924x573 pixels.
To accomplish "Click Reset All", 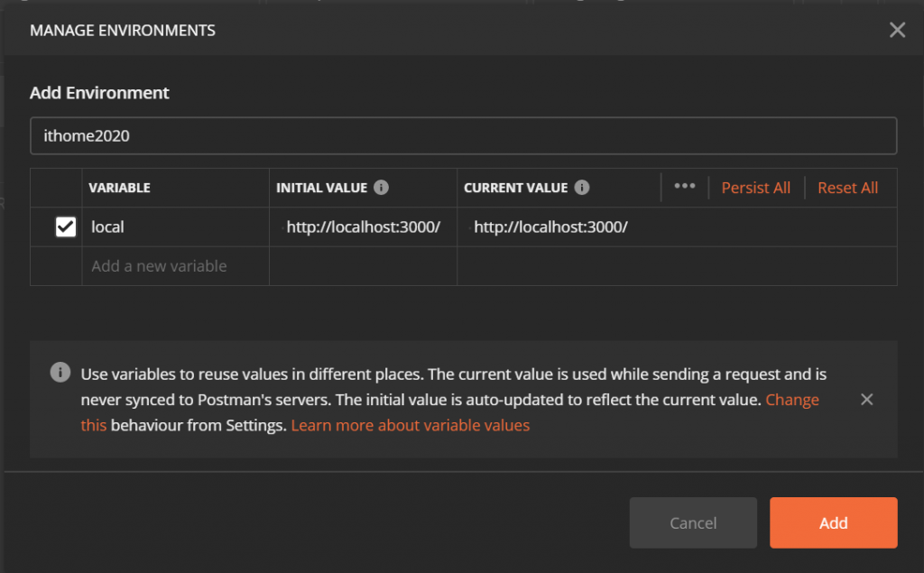I will click(x=847, y=188).
